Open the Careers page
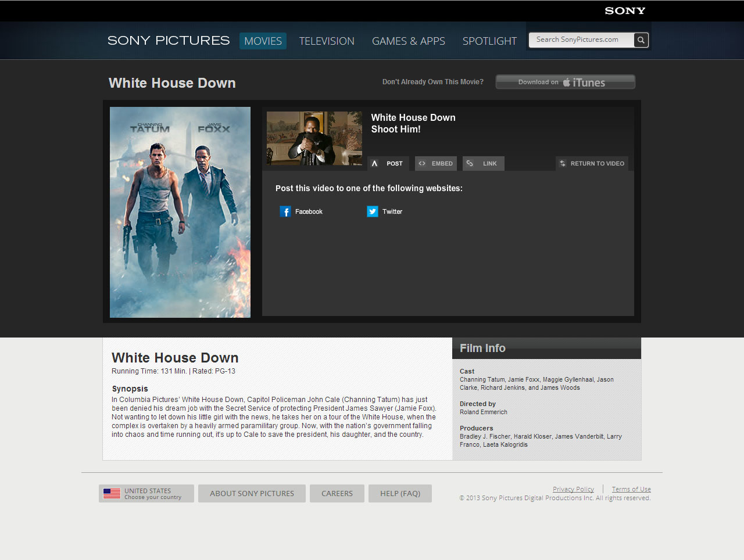The height and width of the screenshot is (560, 744). (337, 493)
